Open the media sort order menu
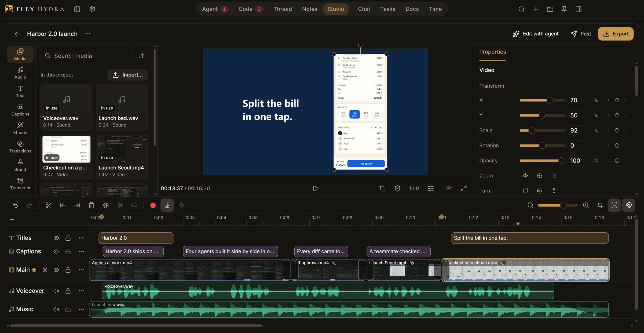The height and width of the screenshot is (333, 644). click(141, 56)
